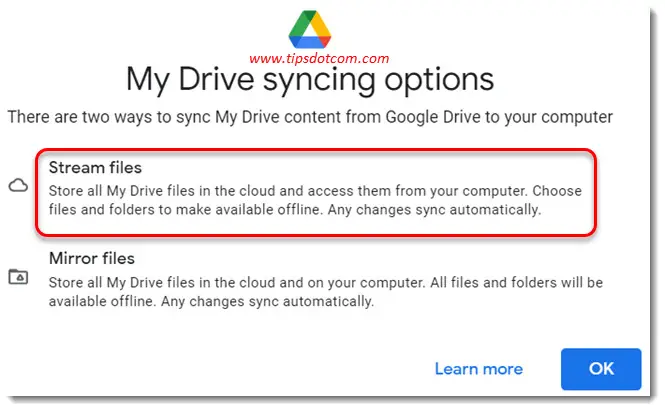The height and width of the screenshot is (411, 665).
Task: Select the Stream files option heading
Action: click(x=95, y=168)
